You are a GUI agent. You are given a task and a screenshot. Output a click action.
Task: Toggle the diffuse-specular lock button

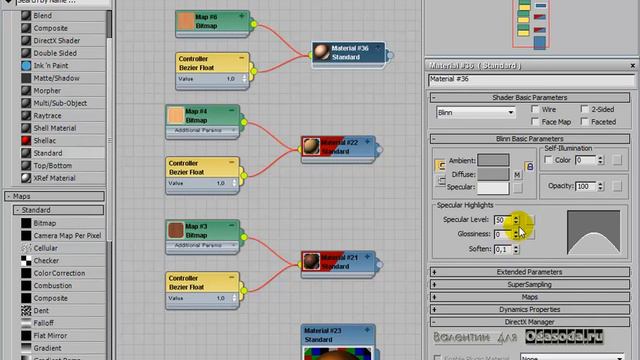(x=440, y=180)
